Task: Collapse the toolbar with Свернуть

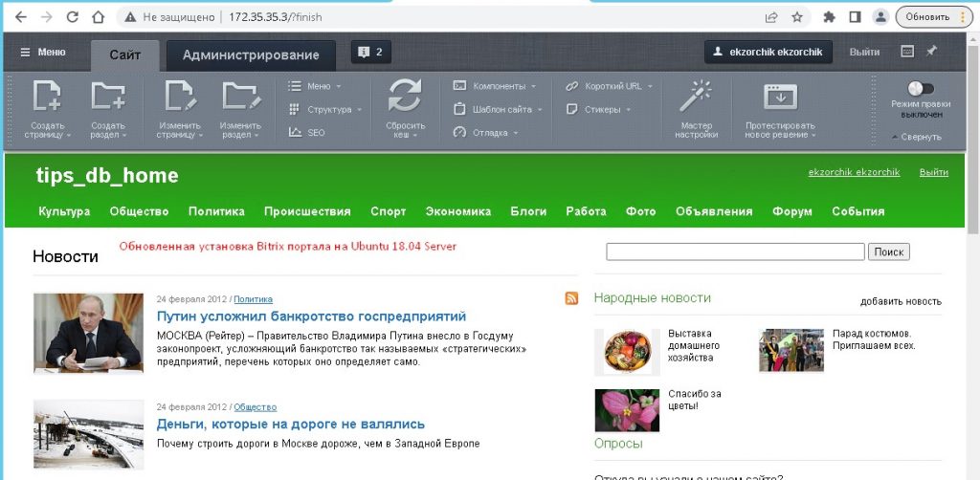Action: coord(916,137)
